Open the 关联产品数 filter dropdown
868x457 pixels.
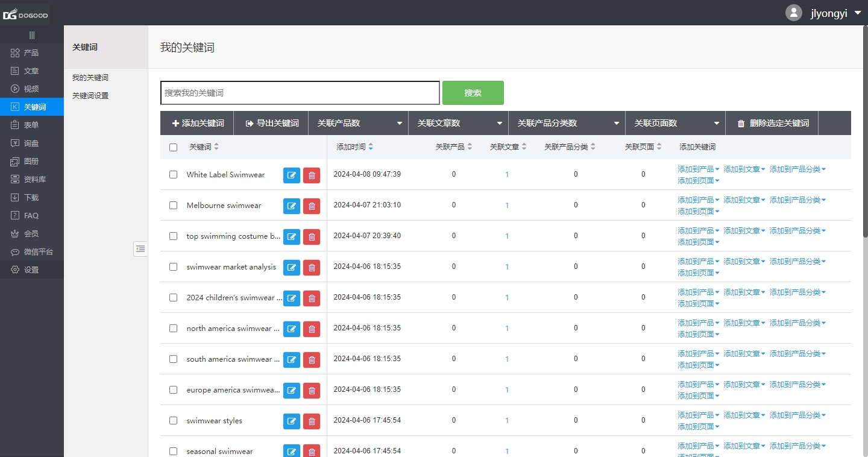pos(358,123)
